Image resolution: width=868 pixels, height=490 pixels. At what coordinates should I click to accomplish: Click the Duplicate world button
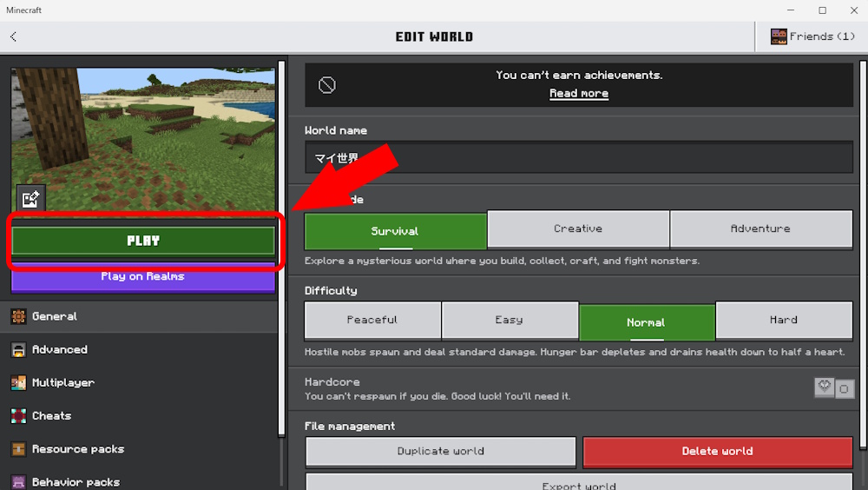(441, 451)
